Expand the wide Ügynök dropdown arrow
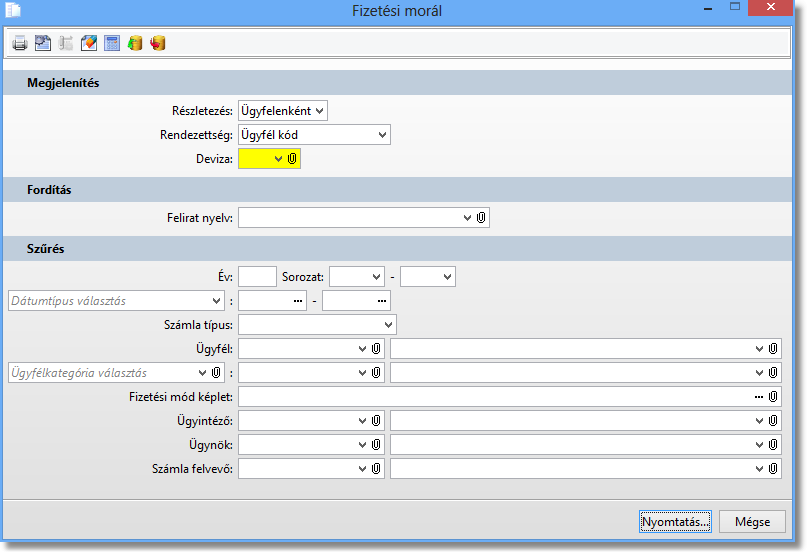This screenshot has height=554, width=807. (759, 445)
